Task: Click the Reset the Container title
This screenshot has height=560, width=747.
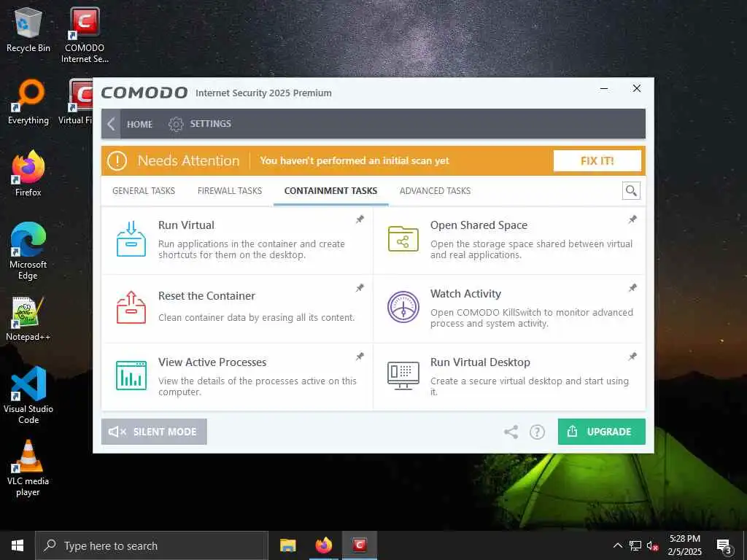Action: (206, 296)
